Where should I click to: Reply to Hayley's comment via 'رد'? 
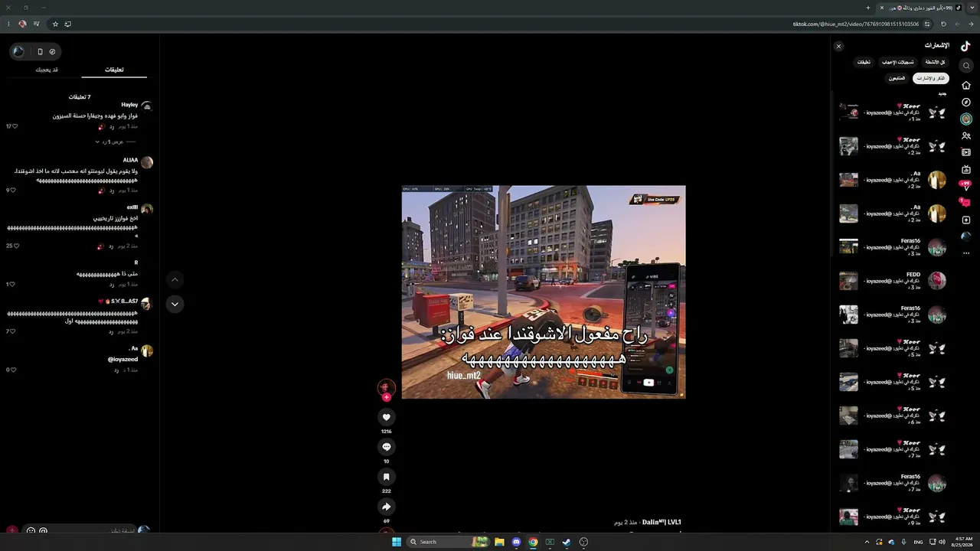110,126
